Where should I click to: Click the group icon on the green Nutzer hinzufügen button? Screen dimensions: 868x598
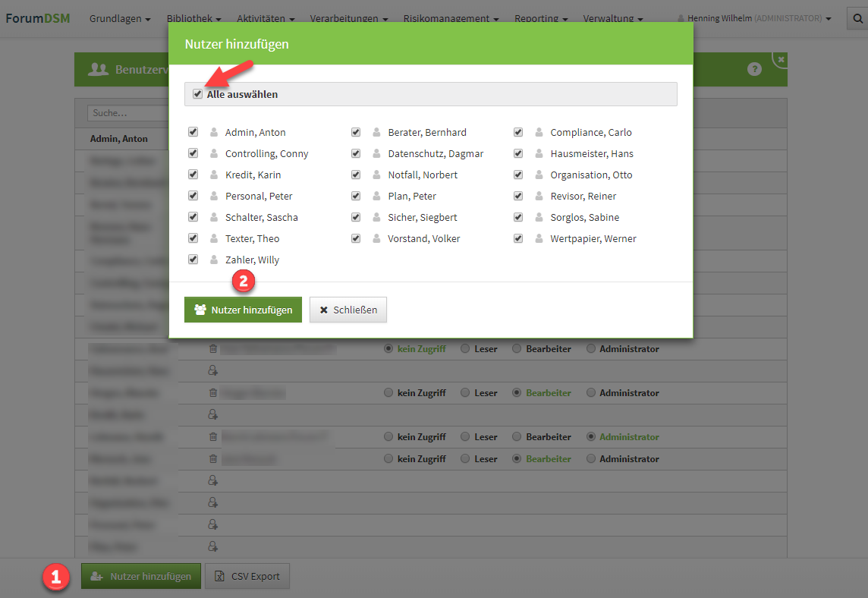pos(200,310)
